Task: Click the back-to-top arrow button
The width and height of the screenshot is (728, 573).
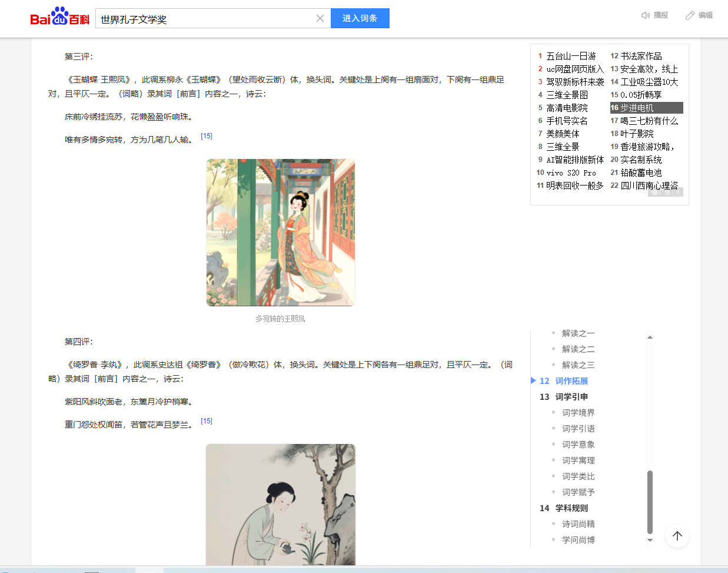Action: (x=677, y=535)
